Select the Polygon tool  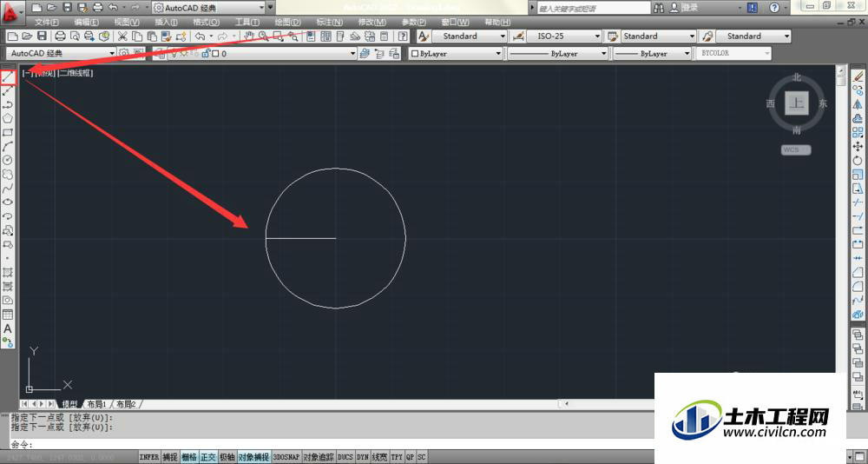coord(8,119)
